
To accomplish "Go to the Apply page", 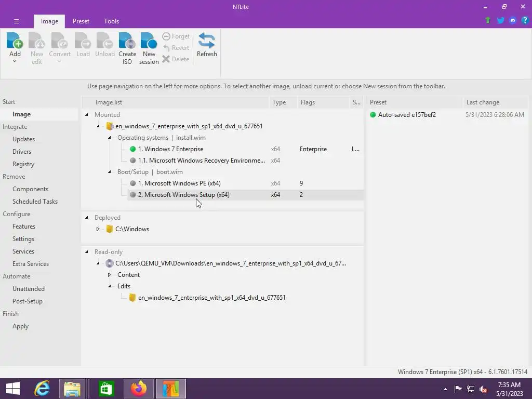I will 20,326.
